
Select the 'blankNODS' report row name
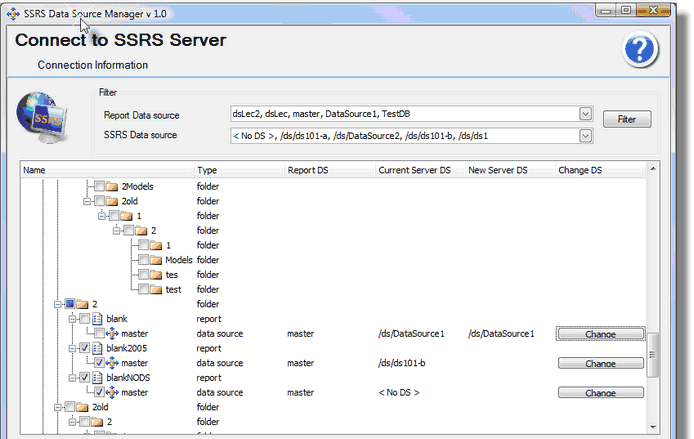128,378
